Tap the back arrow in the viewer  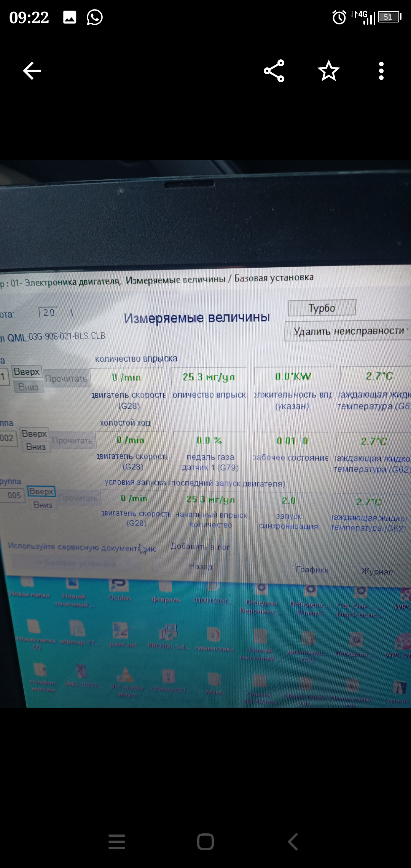32,71
